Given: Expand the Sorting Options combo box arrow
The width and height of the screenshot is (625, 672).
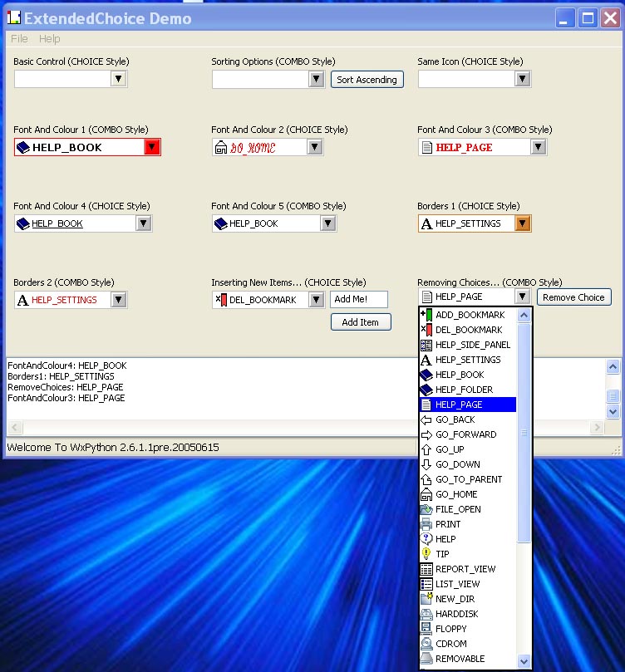Looking at the screenshot, I should coord(316,79).
